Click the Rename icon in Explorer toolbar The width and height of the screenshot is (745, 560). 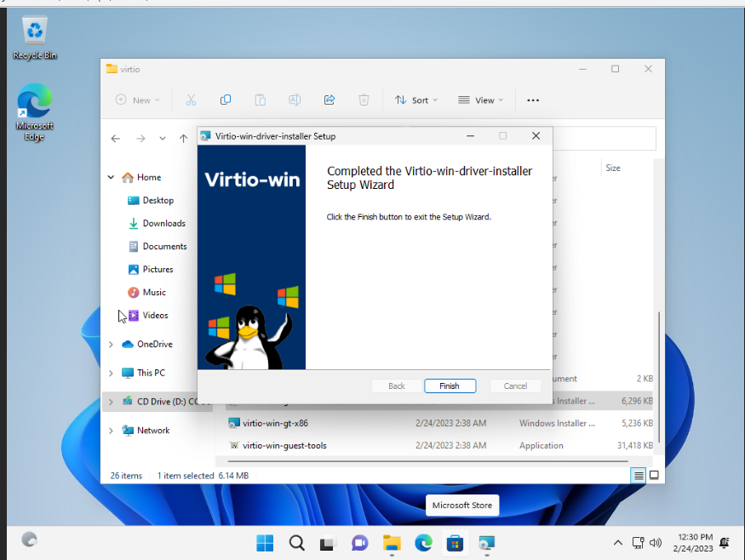[295, 100]
